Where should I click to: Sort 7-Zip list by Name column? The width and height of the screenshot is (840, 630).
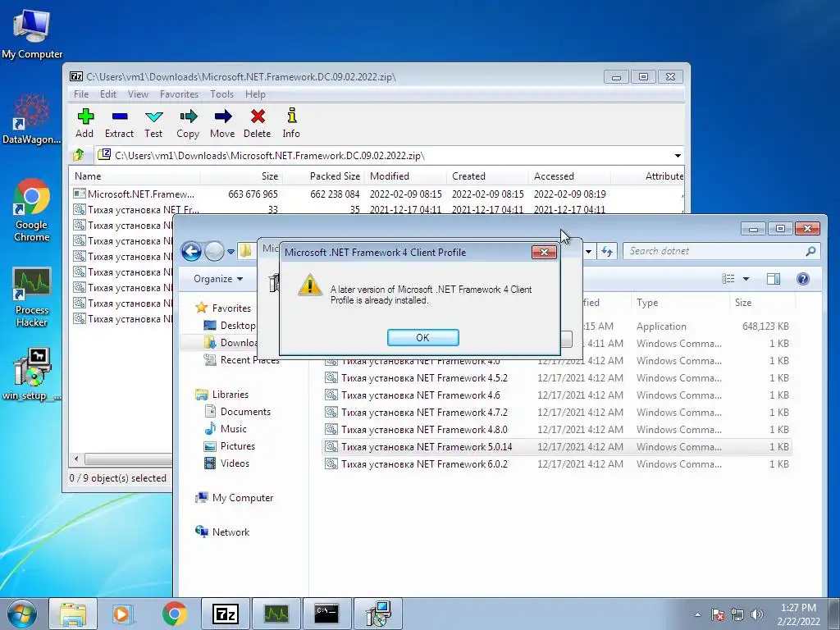click(135, 176)
